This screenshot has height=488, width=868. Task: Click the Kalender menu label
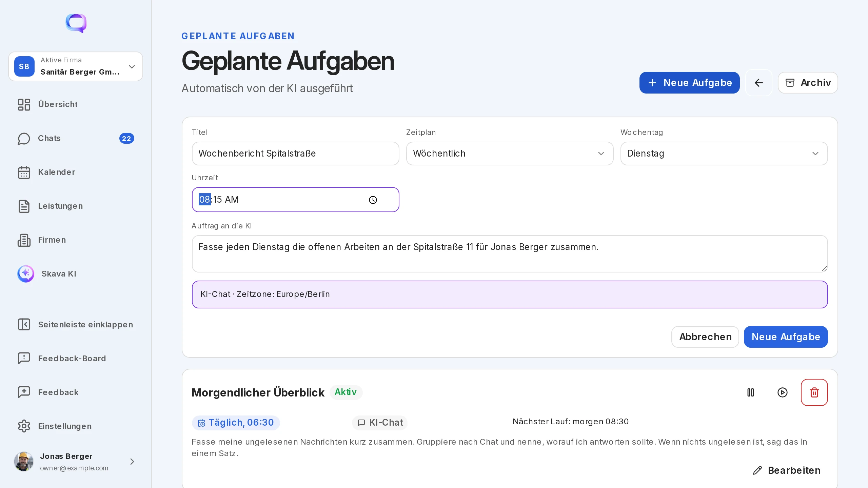tap(57, 172)
